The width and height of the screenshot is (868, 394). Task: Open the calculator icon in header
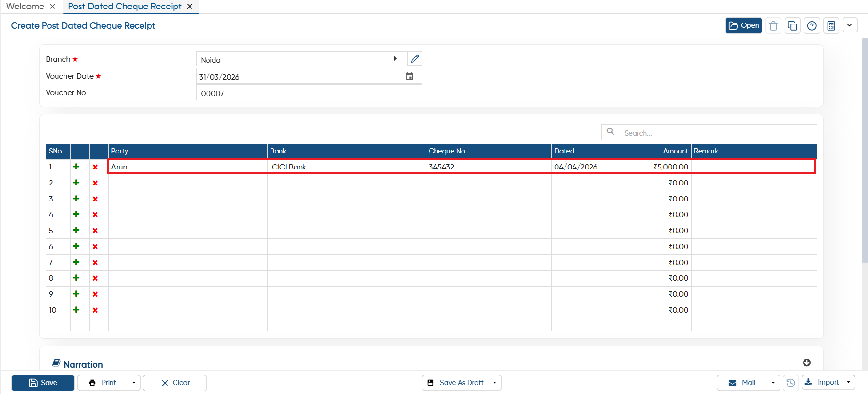831,26
